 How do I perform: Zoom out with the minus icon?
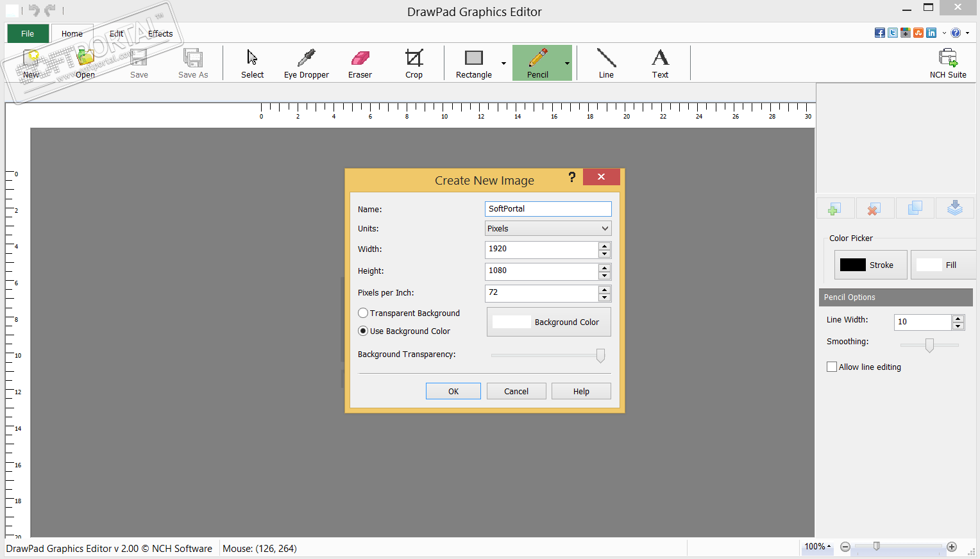pyautogui.click(x=845, y=547)
